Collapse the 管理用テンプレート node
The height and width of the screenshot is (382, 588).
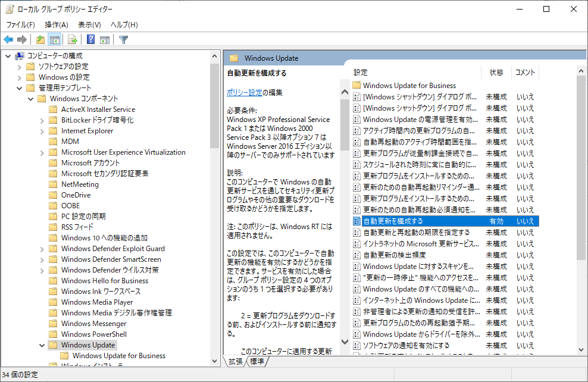tap(19, 89)
